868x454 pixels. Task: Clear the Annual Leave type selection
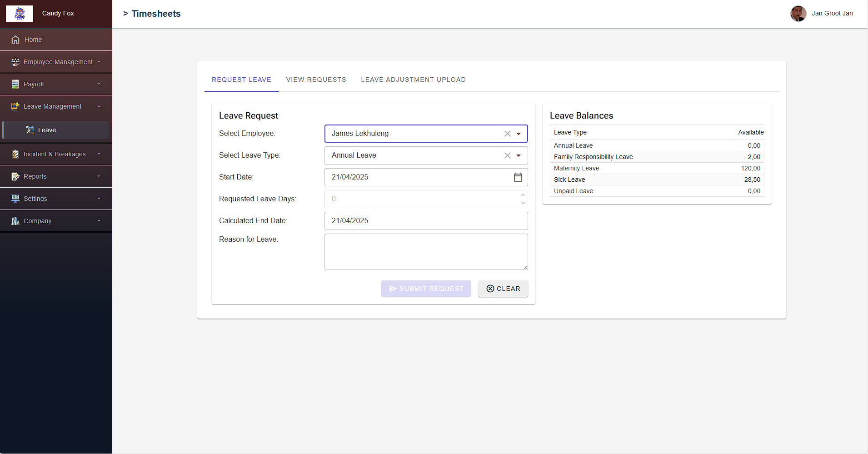(x=507, y=155)
